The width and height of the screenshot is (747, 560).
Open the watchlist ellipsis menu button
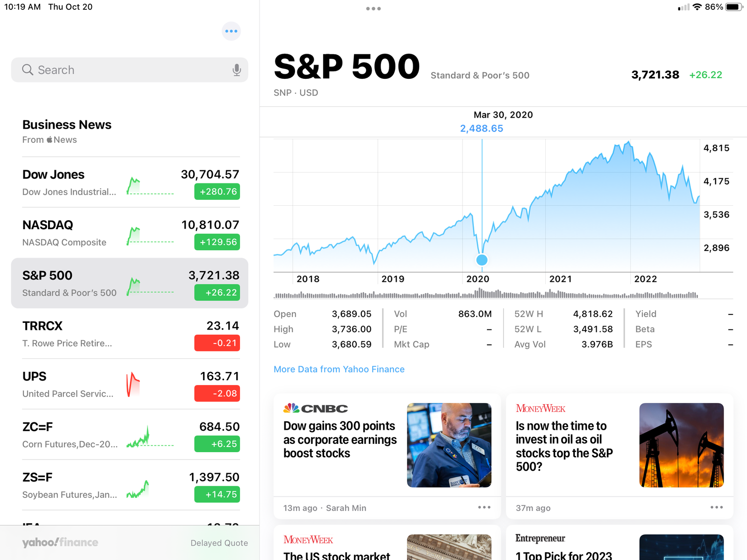(x=231, y=31)
